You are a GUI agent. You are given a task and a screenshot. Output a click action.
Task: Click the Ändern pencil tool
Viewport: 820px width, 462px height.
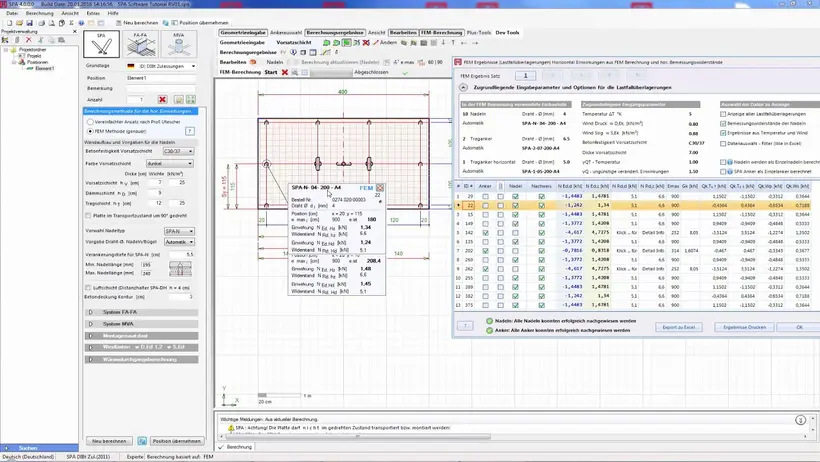[384, 43]
